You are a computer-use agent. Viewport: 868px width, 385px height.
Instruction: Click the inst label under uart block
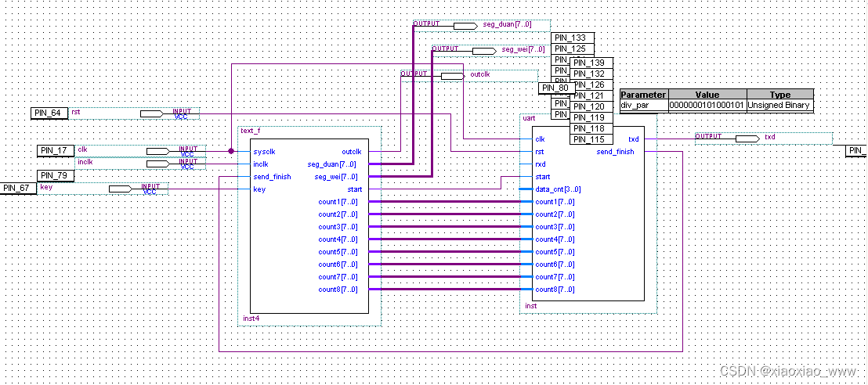[x=530, y=306]
